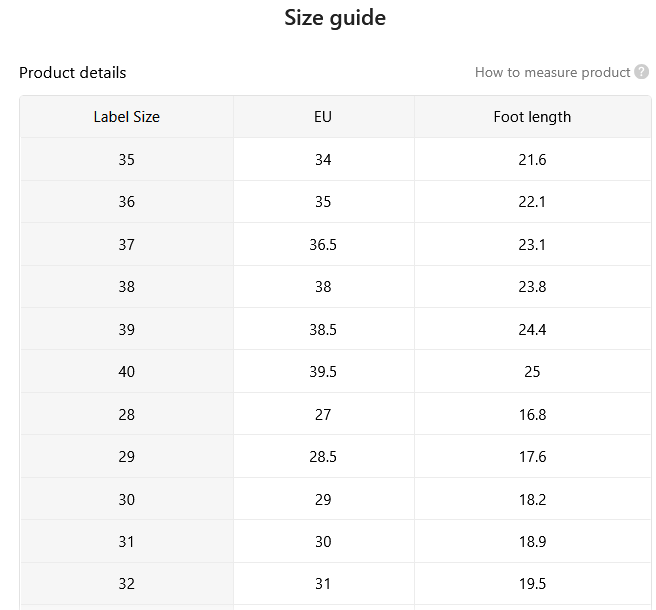Select the foot length 21.6 cell
The image size is (656, 610).
click(532, 159)
